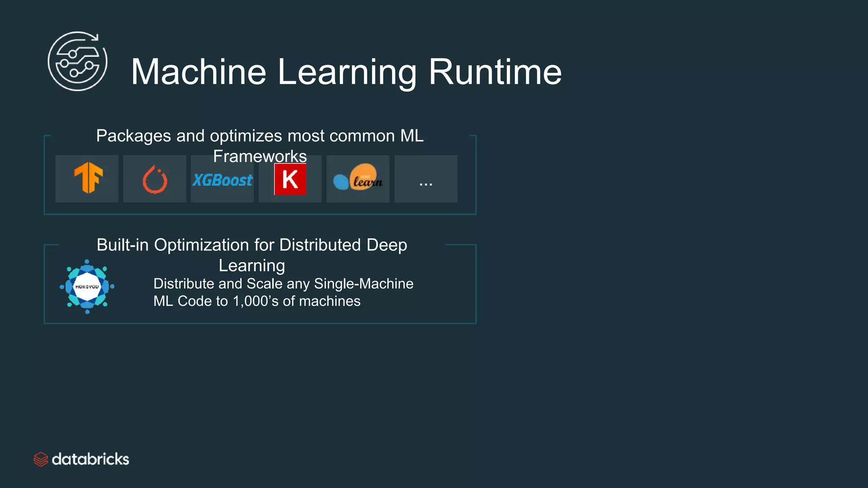Screen dimensions: 868x488
Task: Click the Machine Learning Runtime circuit icon
Action: pos(78,61)
